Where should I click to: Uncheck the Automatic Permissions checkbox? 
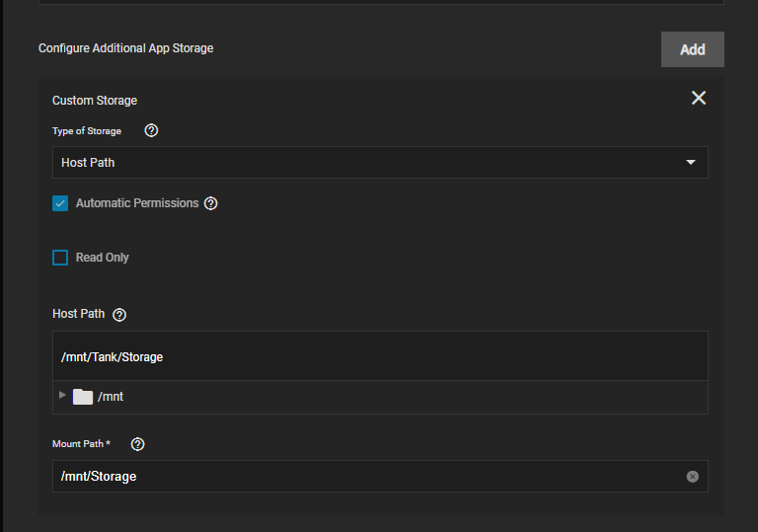60,203
